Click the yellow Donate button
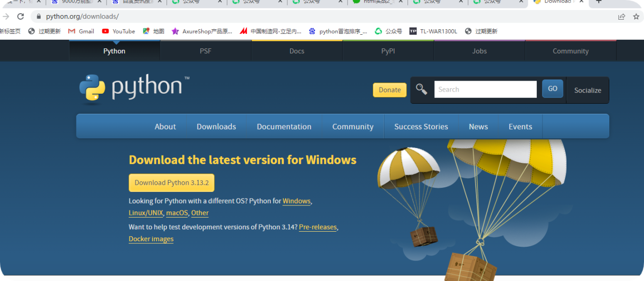Screen dimensions: 644x281 point(390,90)
